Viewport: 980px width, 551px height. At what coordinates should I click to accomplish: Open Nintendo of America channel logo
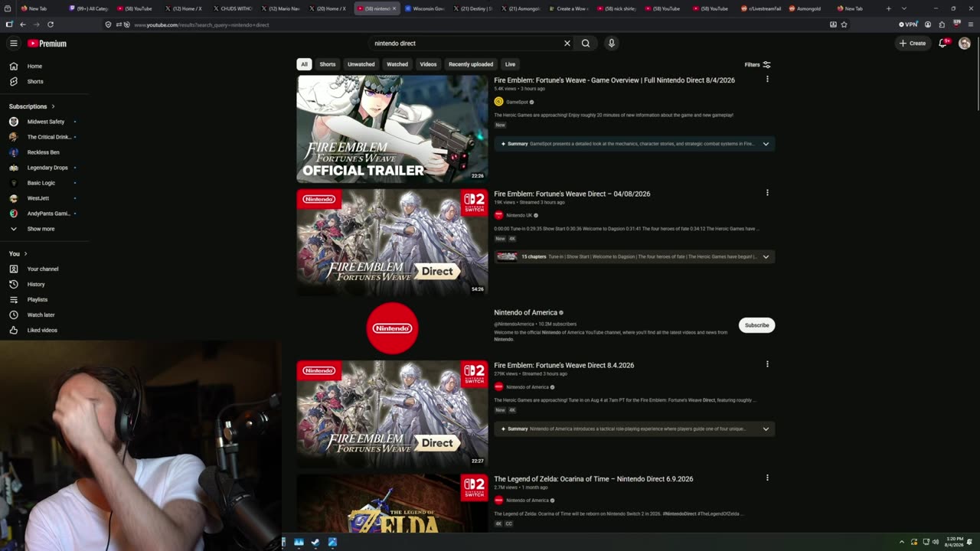392,328
